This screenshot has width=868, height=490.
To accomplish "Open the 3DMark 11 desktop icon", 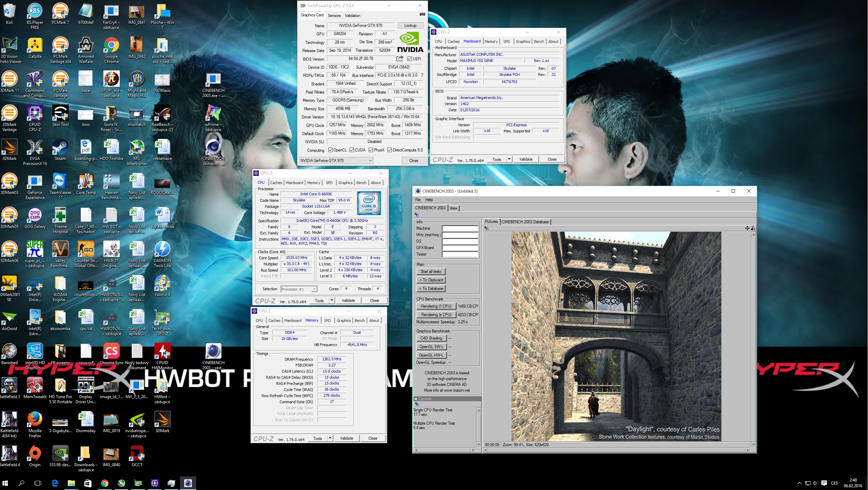I will tap(9, 82).
